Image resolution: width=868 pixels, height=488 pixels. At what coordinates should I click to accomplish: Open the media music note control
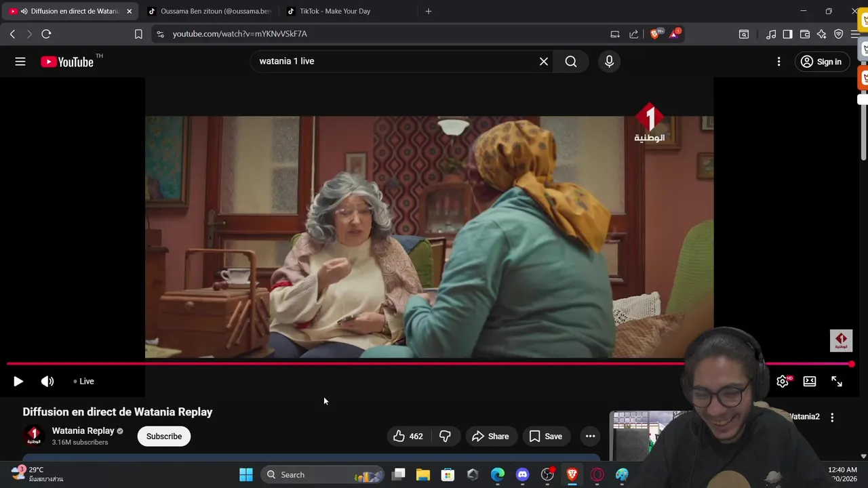[x=771, y=34]
